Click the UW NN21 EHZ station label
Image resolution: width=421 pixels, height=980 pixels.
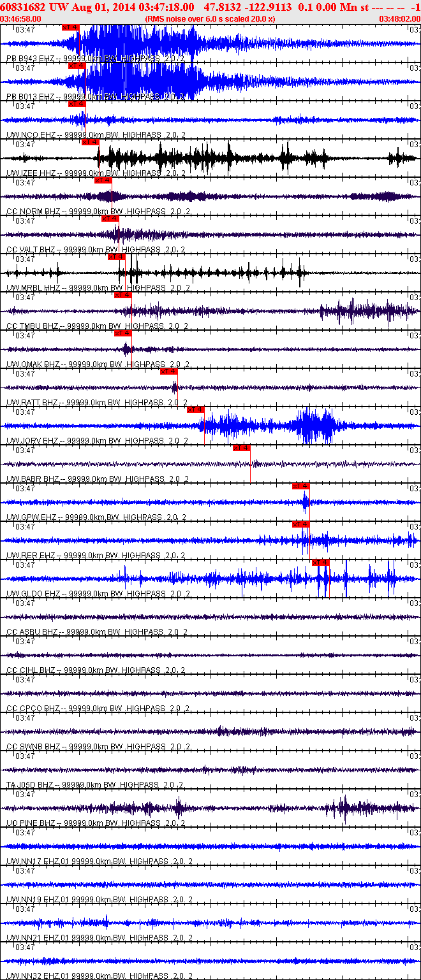(x=100, y=938)
